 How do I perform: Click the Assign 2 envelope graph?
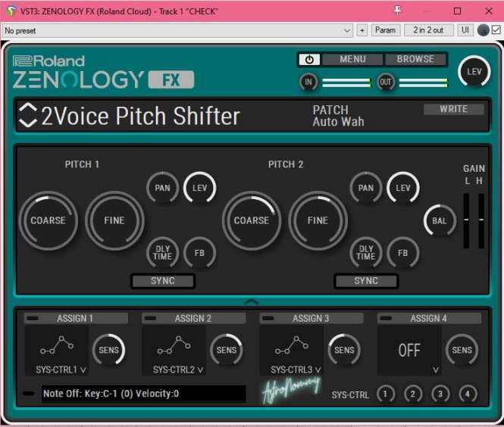click(174, 345)
